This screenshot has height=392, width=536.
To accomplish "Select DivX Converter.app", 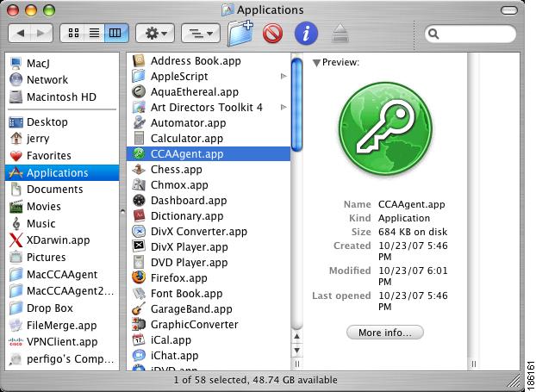I will point(209,232).
